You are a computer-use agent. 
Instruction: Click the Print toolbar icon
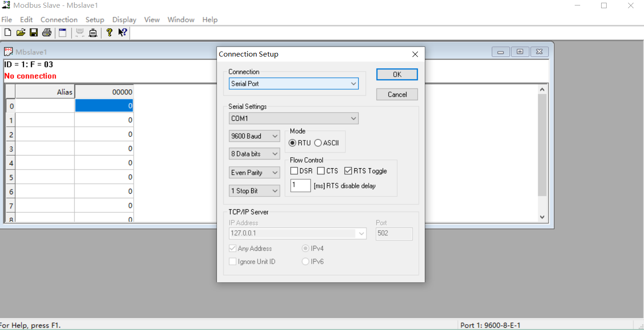tap(46, 32)
